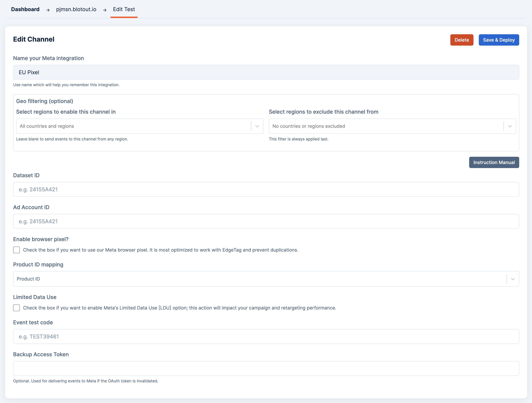The image size is (532, 403).
Task: Click the Event test code field
Action: pos(266,337)
